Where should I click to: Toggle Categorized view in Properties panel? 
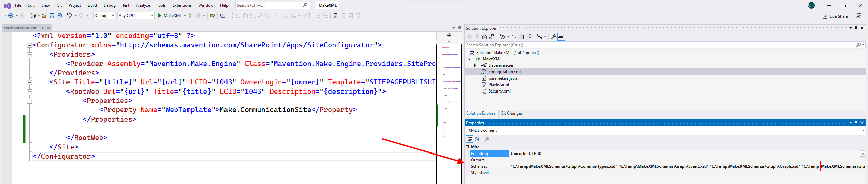click(x=469, y=139)
